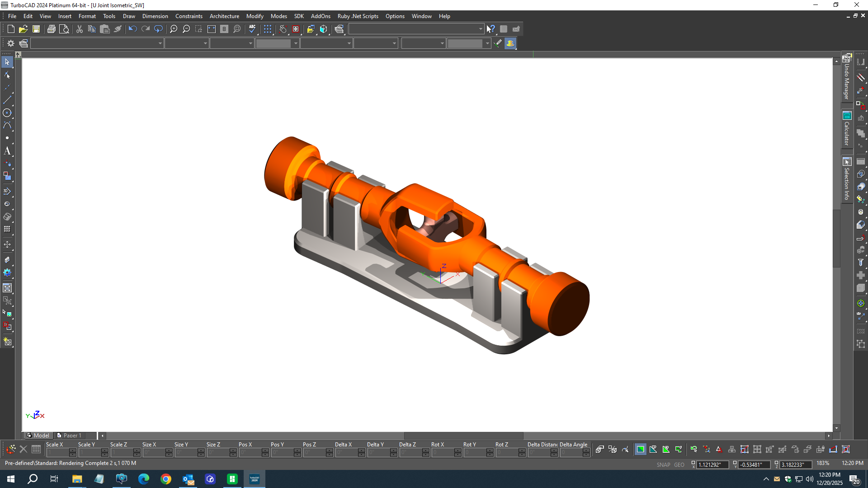This screenshot has height=488, width=868.
Task: Click the X coordinate field showing 1.121292"
Action: pyautogui.click(x=712, y=465)
